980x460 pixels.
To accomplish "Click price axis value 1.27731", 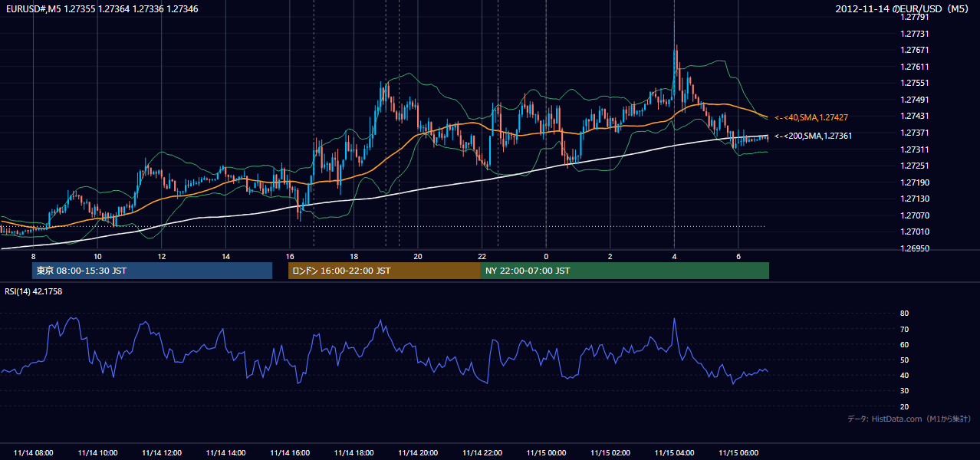I will tap(914, 34).
